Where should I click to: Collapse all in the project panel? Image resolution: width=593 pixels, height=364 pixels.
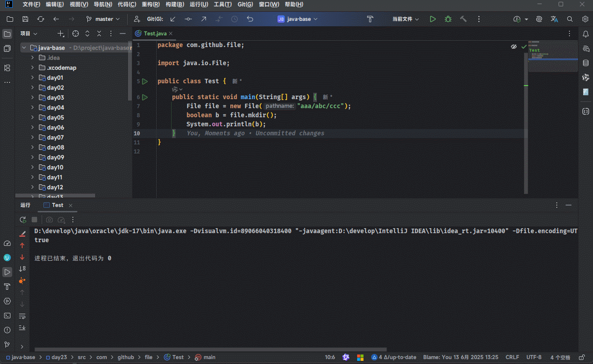(99, 34)
